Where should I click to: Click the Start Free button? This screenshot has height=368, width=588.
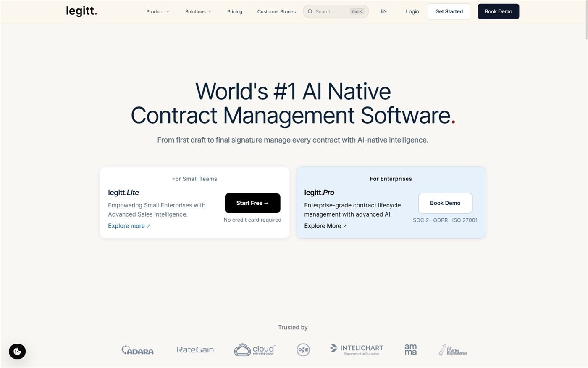coord(252,203)
